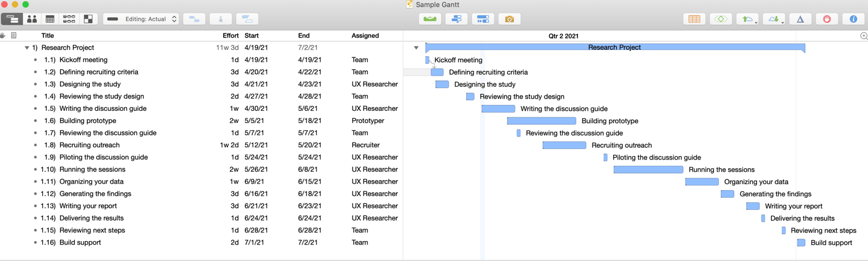The height and width of the screenshot is (261, 868).
Task: Click the Running the sessions Gantt bar
Action: [x=648, y=170]
